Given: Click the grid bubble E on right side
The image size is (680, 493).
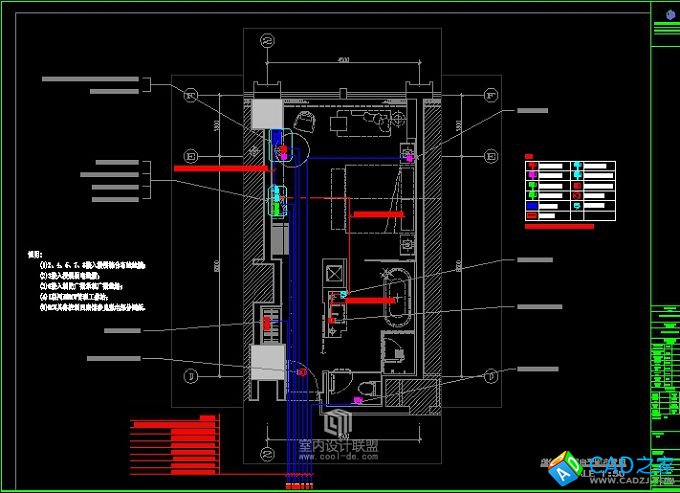Looking at the screenshot, I should coord(490,155).
